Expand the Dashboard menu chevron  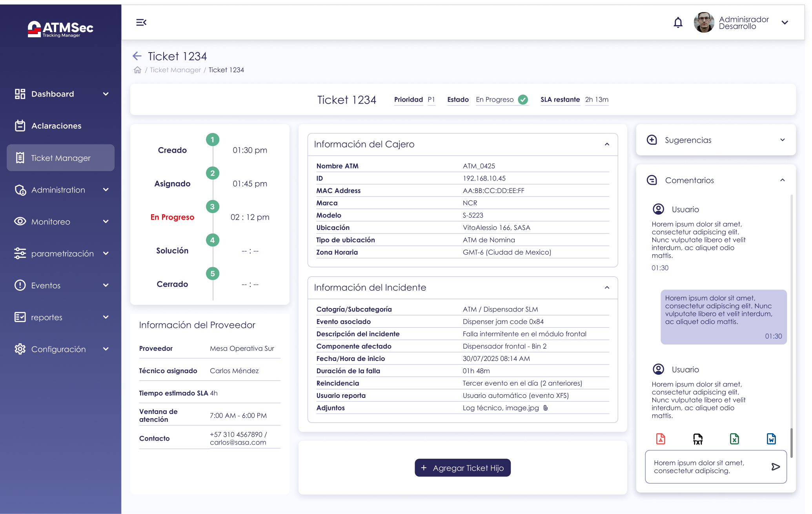pyautogui.click(x=106, y=94)
